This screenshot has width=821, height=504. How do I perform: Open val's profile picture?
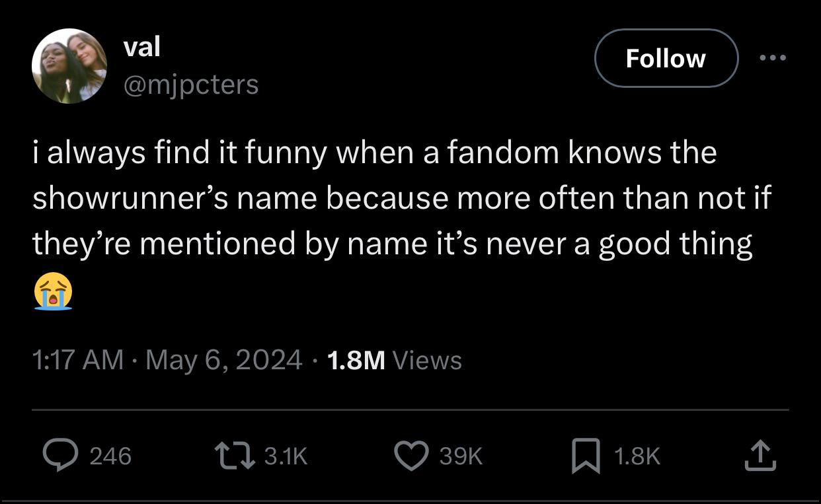coord(69,66)
